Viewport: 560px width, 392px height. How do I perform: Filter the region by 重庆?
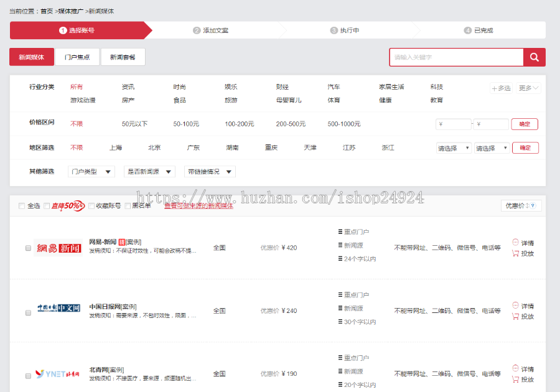(x=271, y=147)
